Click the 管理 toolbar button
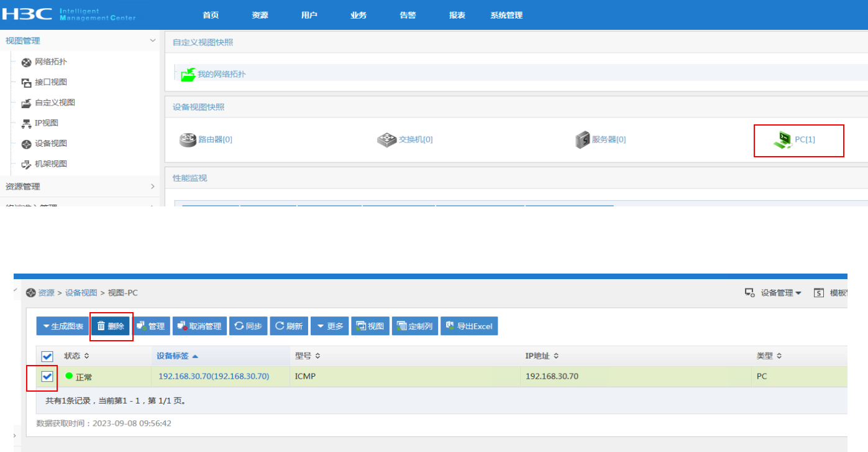The width and height of the screenshot is (868, 452). [150, 326]
